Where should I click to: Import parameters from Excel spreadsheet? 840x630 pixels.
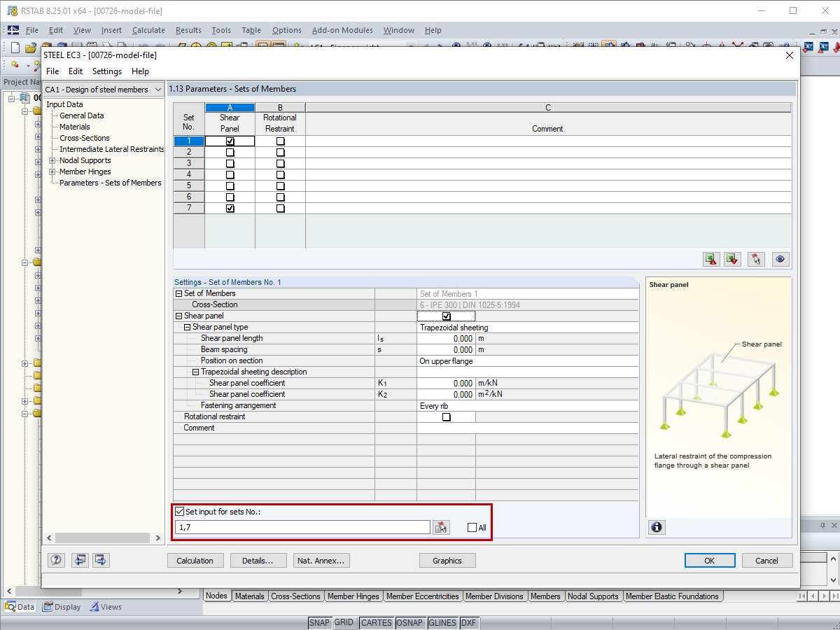point(732,259)
